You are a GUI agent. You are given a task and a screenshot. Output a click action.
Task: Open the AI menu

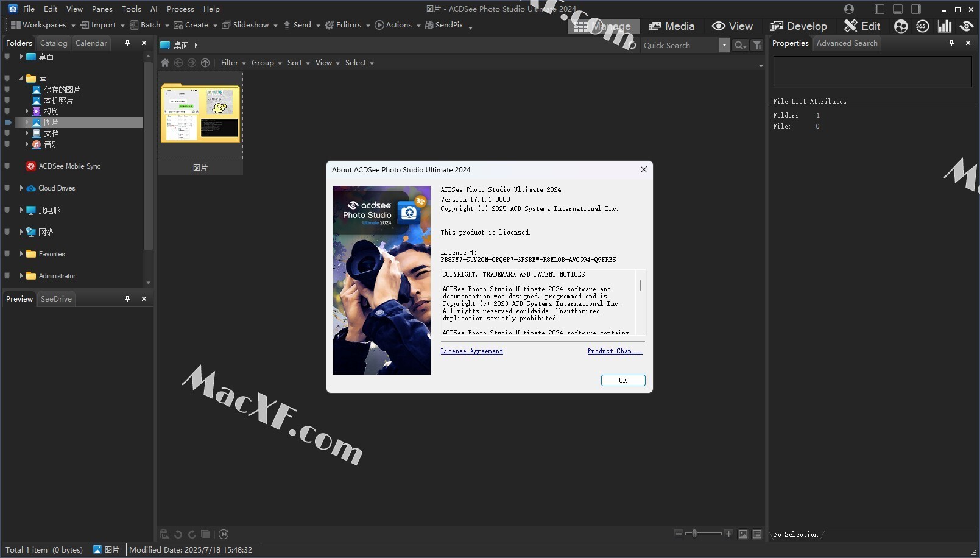pos(153,9)
